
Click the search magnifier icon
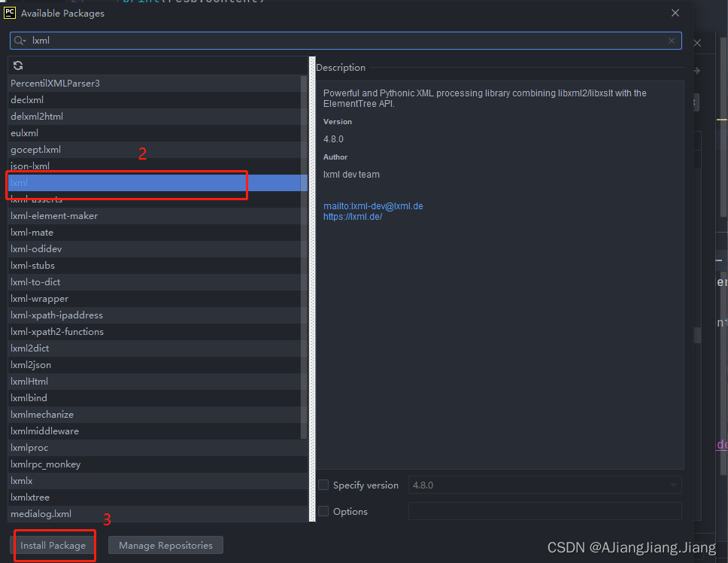[20, 41]
